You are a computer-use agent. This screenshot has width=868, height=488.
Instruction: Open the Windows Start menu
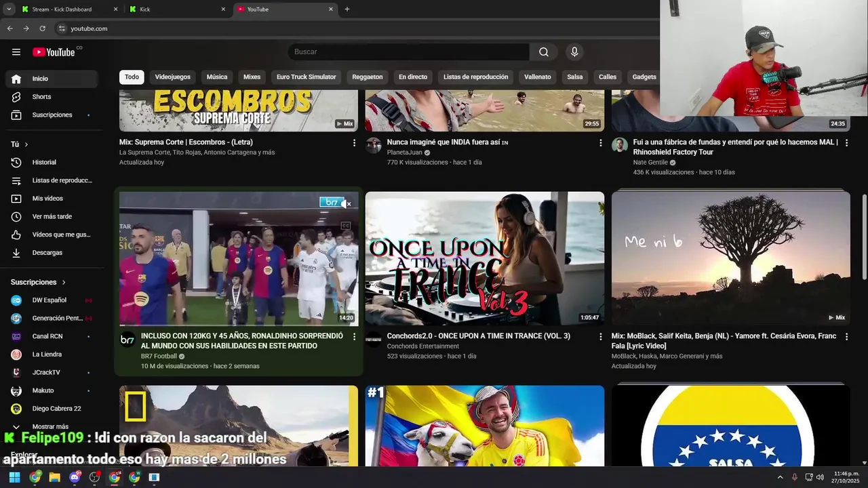14,477
